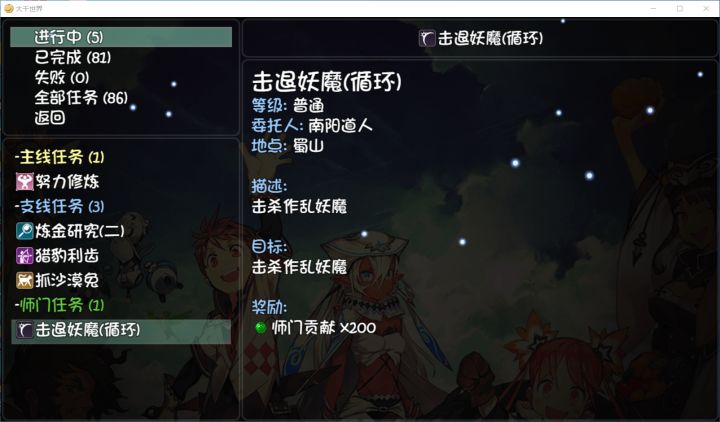Click the 炼金研究(二) magnifier icon
Screen dimensions: 720x422
point(25,231)
